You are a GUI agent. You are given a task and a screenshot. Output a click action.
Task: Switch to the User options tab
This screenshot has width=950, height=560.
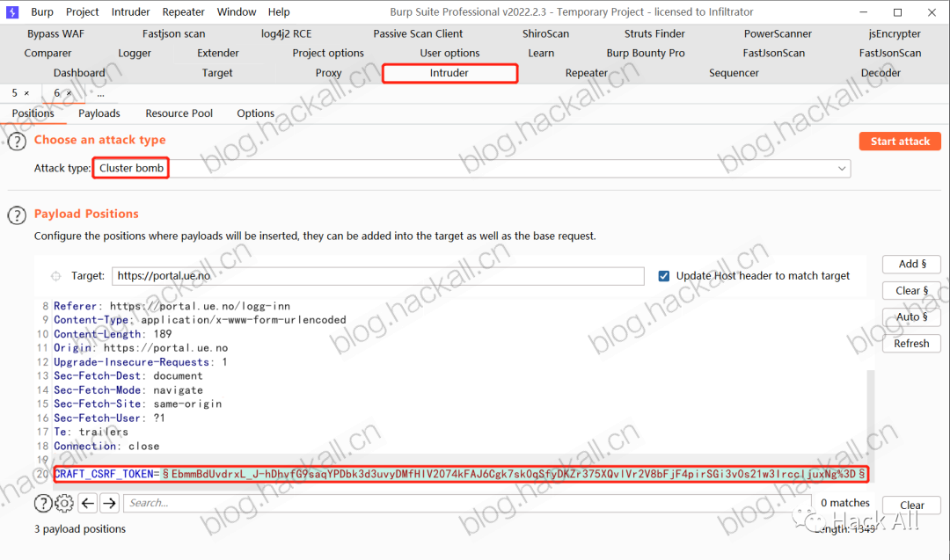[449, 54]
